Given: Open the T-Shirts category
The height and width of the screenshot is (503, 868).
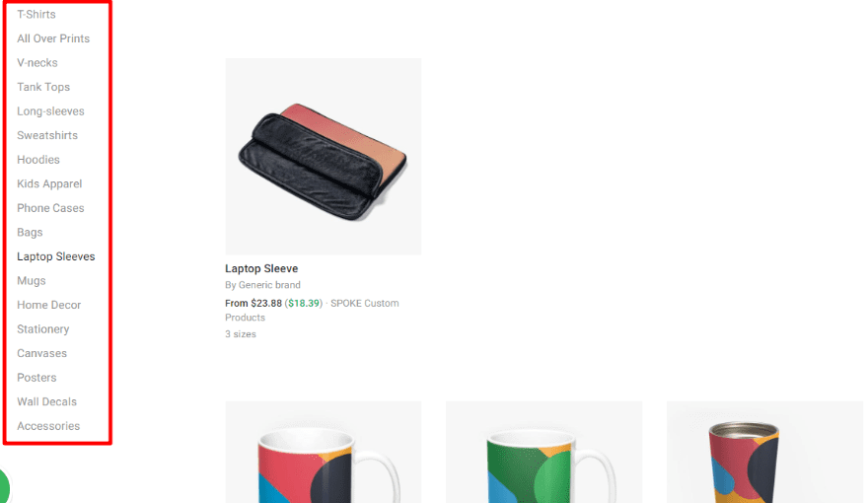Looking at the screenshot, I should click(x=36, y=15).
